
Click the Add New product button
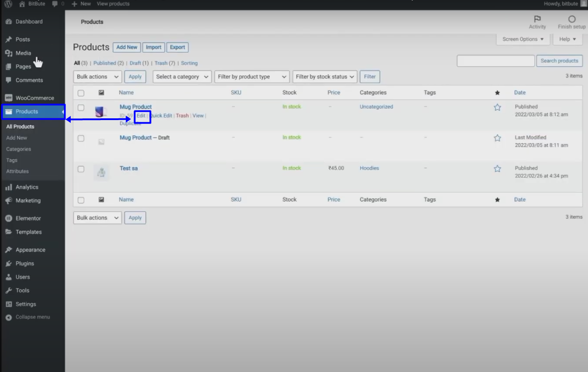coord(127,47)
